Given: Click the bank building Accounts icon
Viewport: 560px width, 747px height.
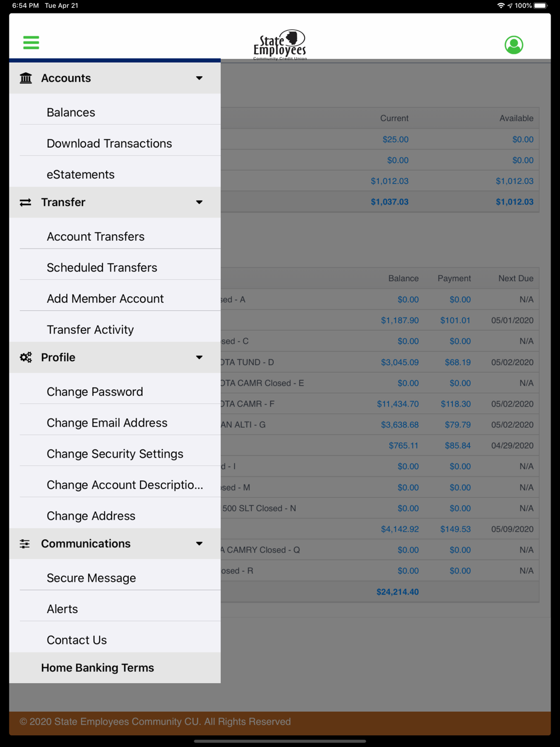Looking at the screenshot, I should pos(26,78).
